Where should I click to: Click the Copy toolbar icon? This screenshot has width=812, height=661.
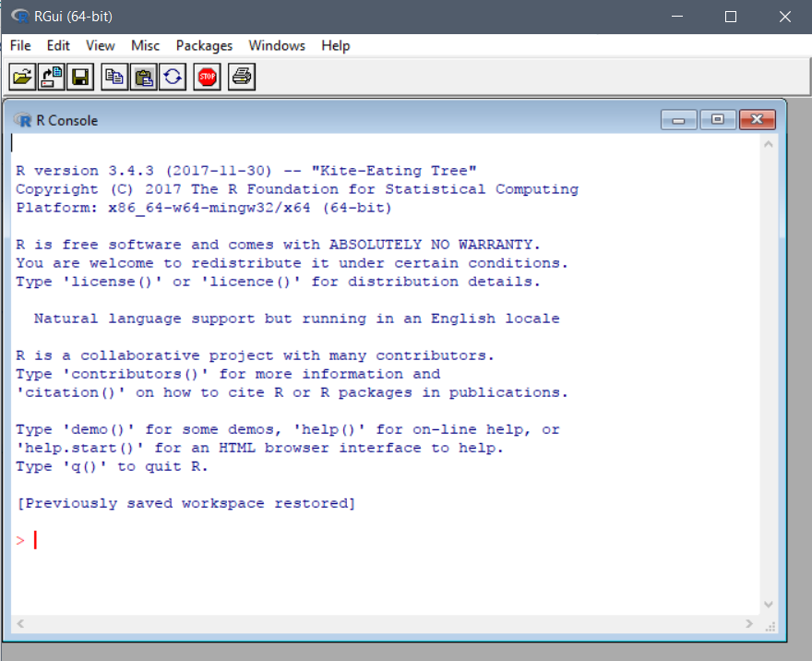tap(114, 78)
